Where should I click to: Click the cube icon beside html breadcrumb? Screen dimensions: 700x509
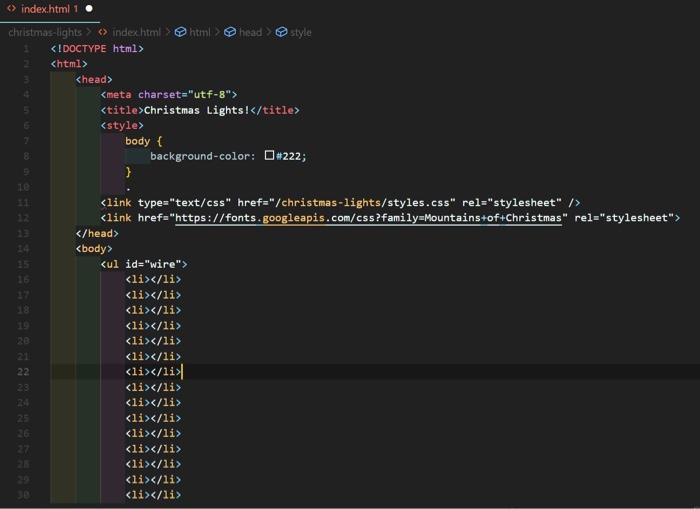coord(180,32)
